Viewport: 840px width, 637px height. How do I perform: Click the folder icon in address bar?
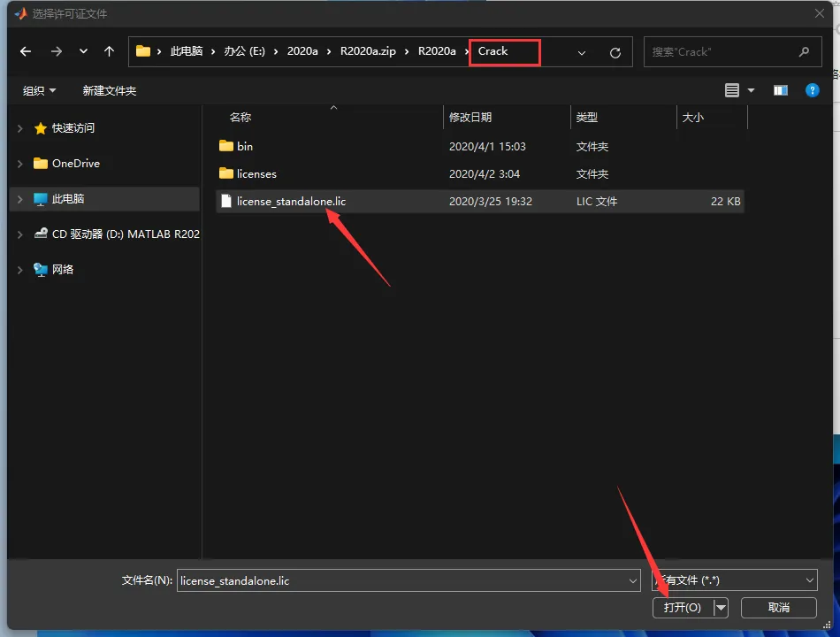click(143, 51)
